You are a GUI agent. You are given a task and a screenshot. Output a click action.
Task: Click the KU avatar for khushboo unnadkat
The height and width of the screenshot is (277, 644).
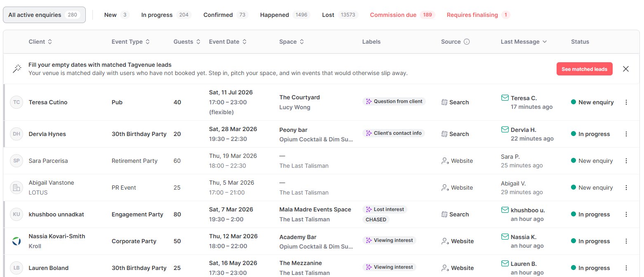(16, 214)
